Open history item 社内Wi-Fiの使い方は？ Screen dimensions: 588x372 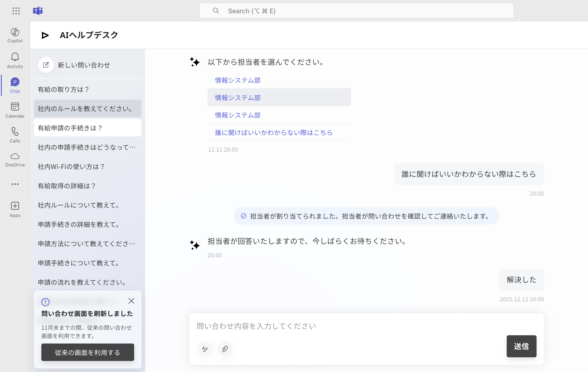pos(88,166)
